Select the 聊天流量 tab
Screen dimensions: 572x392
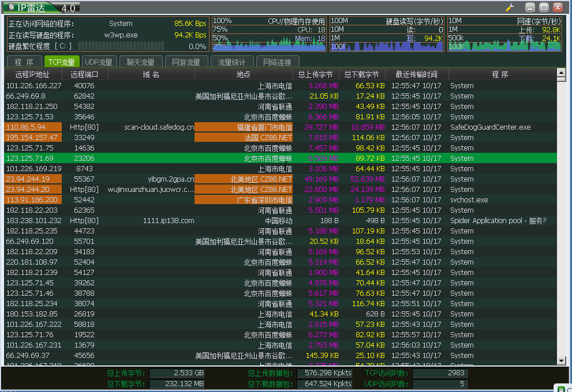(x=140, y=62)
